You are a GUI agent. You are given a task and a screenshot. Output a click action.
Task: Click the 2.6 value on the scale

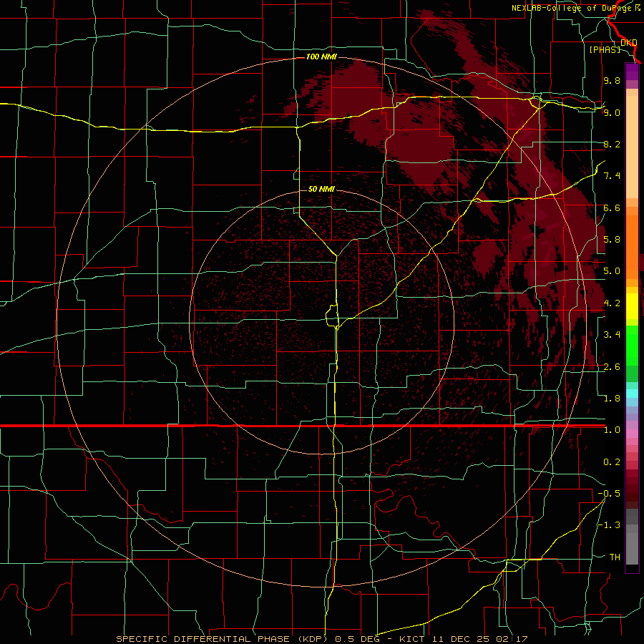click(x=612, y=367)
